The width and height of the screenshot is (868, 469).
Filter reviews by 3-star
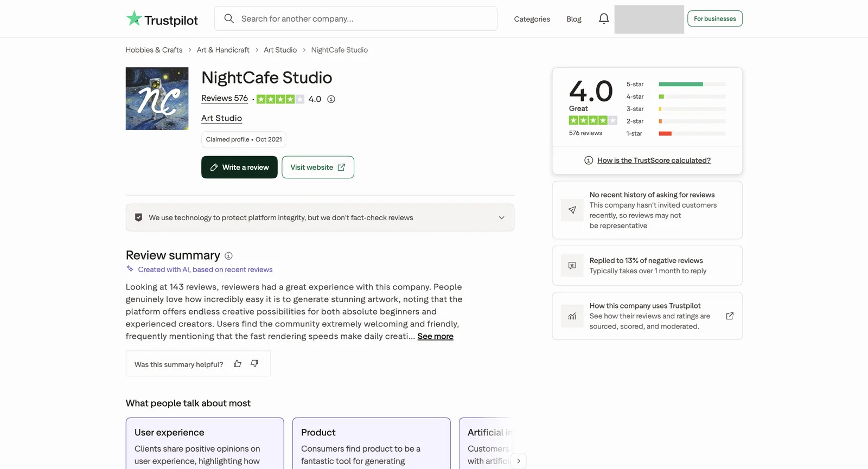[676, 109]
